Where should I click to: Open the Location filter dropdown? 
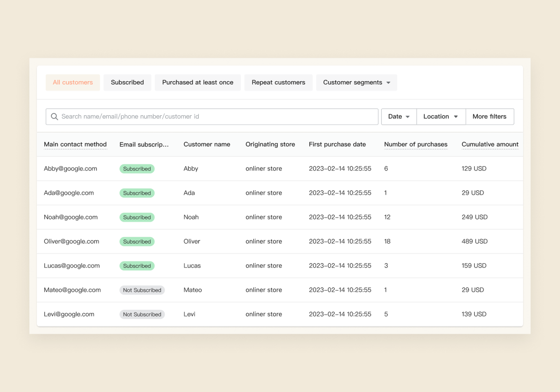(441, 117)
